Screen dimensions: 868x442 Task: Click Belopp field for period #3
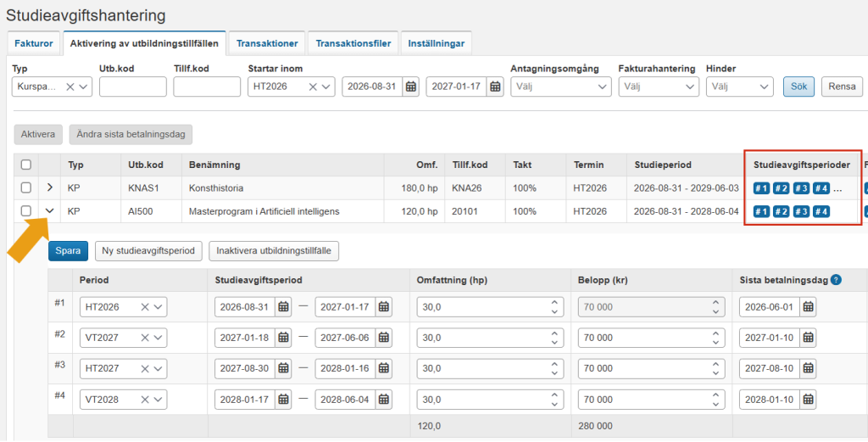(x=652, y=368)
